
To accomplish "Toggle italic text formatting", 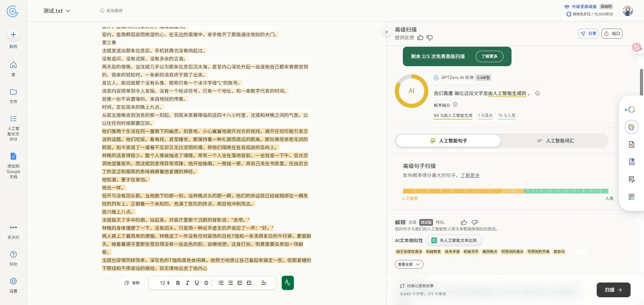I will (187, 283).
